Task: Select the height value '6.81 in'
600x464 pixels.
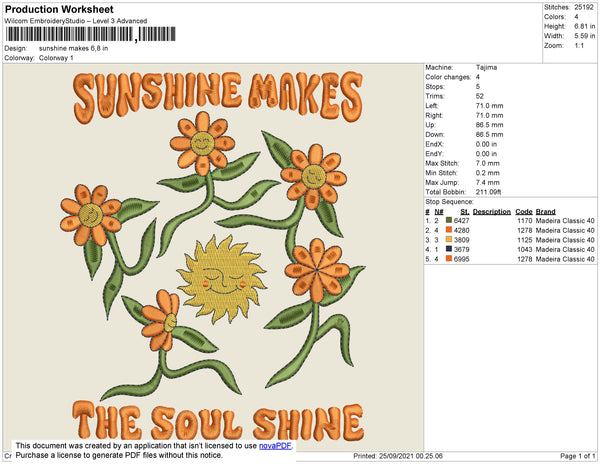Action: click(585, 26)
